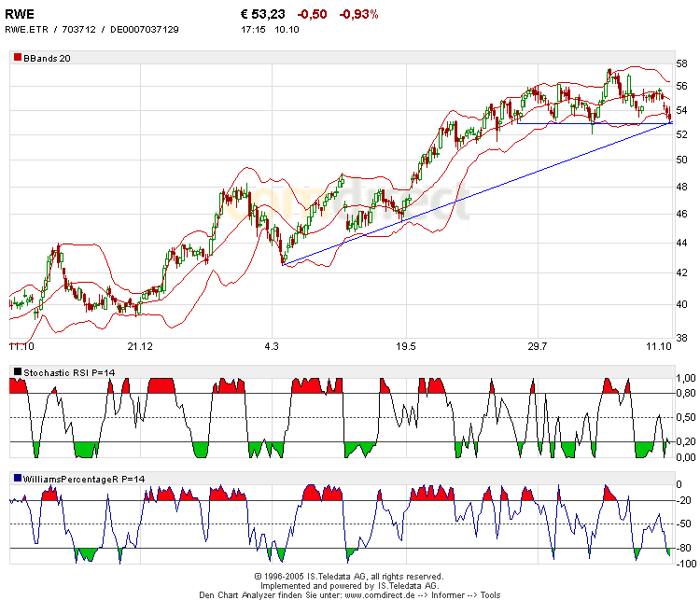
Task: Click the -0,93% percentage change value
Action: pos(358,15)
